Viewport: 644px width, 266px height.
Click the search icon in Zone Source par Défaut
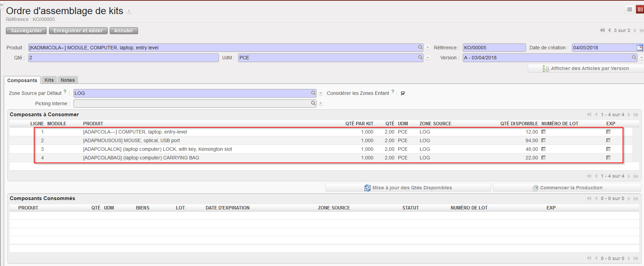(313, 93)
